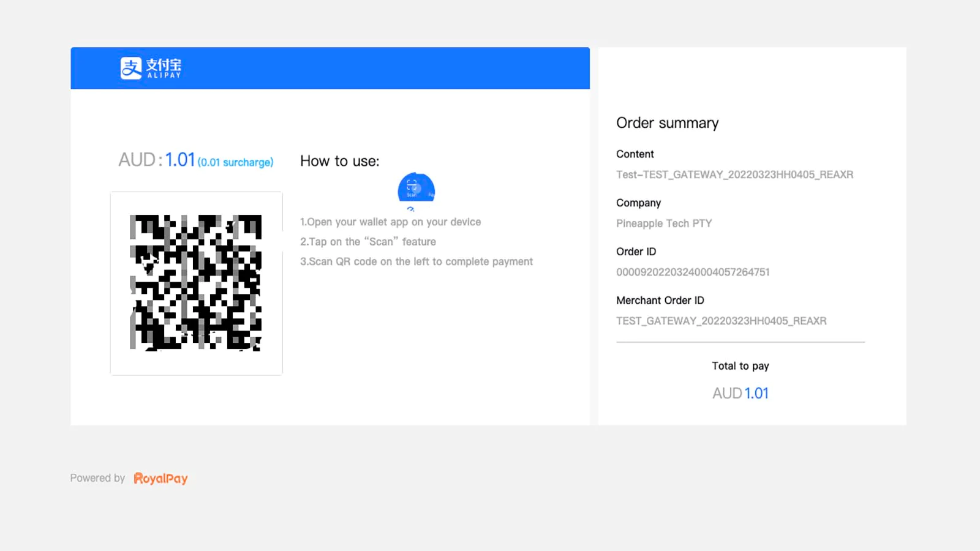Select order ID '000920220324000405726475​1'
The width and height of the screenshot is (980, 551).
[693, 272]
